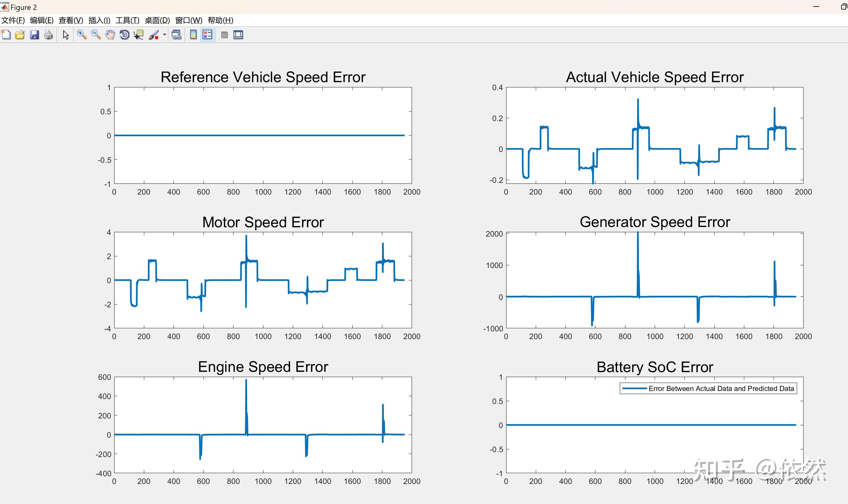Activate the Data Cursor tool
The image size is (848, 504).
point(139,35)
